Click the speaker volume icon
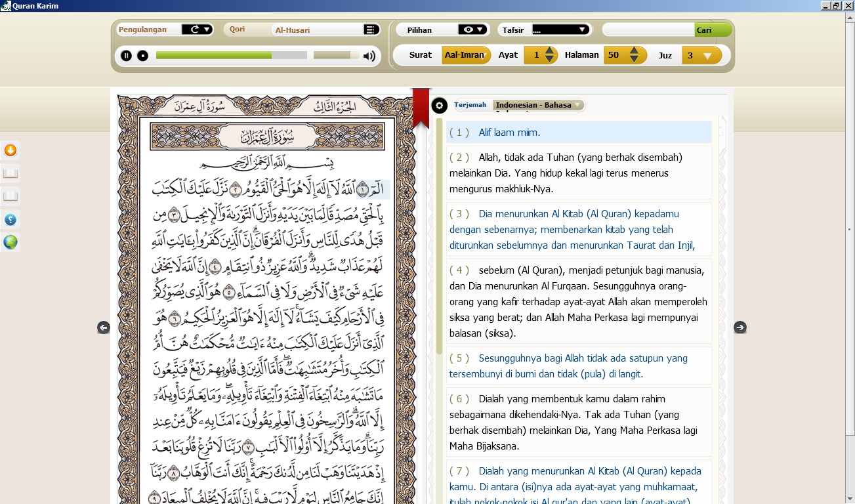 369,56
